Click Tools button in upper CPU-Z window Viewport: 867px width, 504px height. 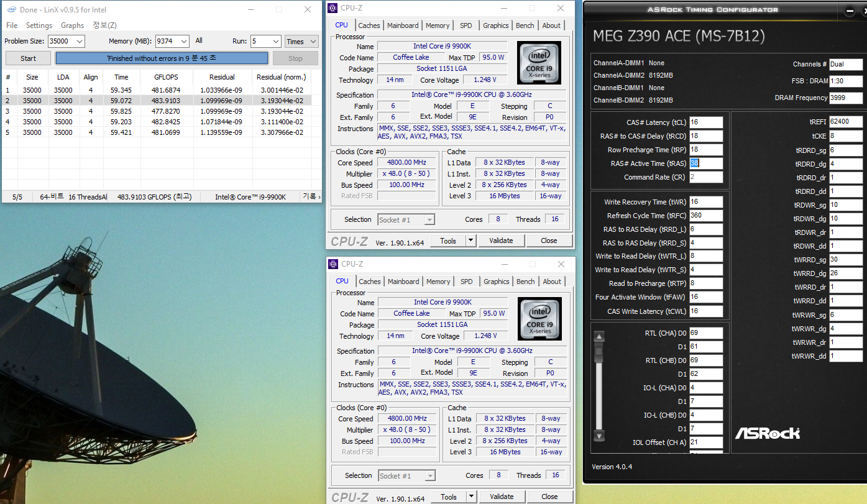point(448,241)
